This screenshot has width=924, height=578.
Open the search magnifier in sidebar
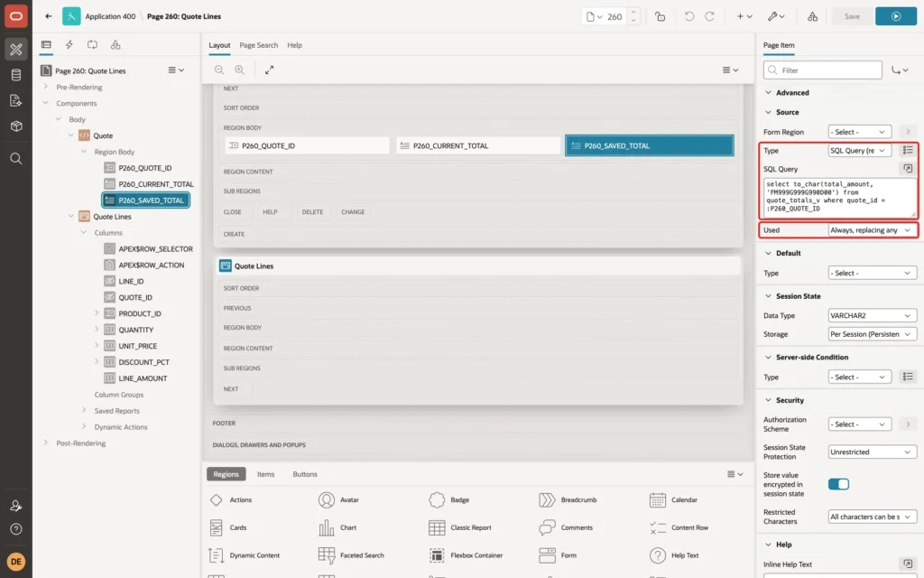point(16,159)
